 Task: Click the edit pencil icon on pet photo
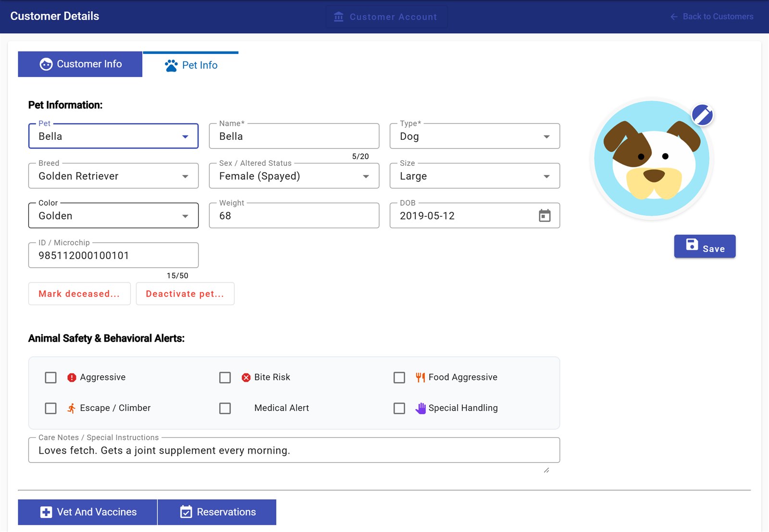tap(702, 115)
